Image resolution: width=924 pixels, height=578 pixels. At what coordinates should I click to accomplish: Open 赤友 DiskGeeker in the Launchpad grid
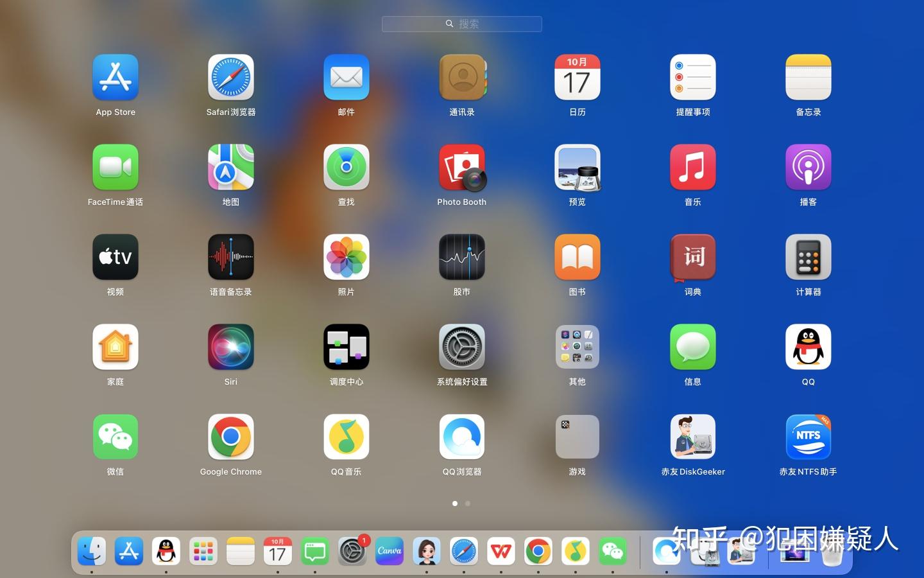(693, 437)
